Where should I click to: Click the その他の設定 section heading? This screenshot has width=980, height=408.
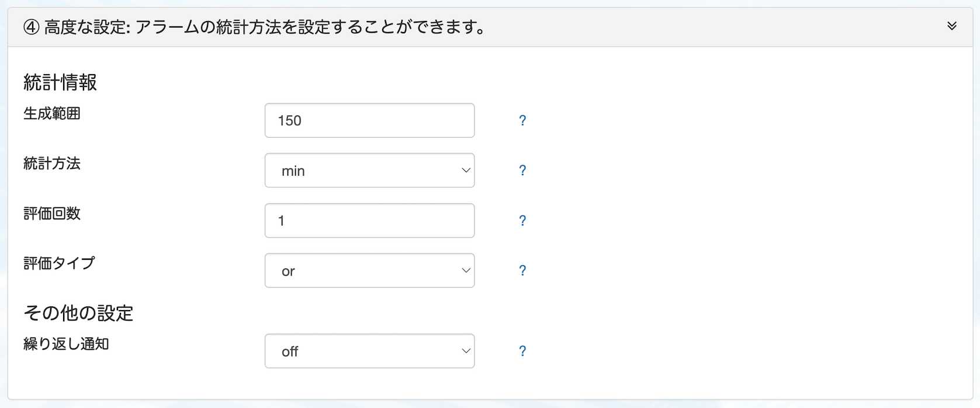[x=78, y=313]
